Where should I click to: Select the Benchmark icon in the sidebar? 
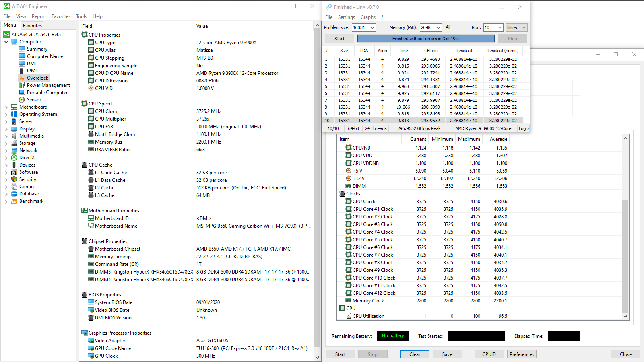(x=14, y=201)
